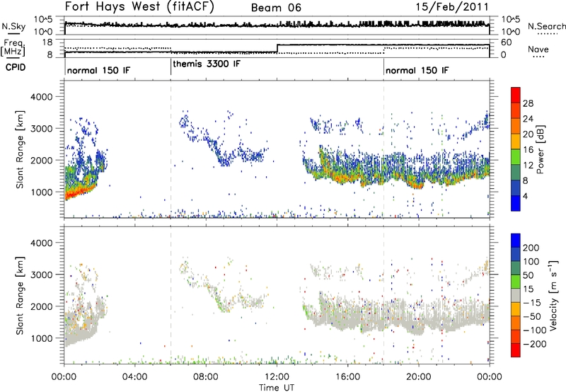
Task: Click the red swatch atop the Power colorbar
Action: [516, 95]
